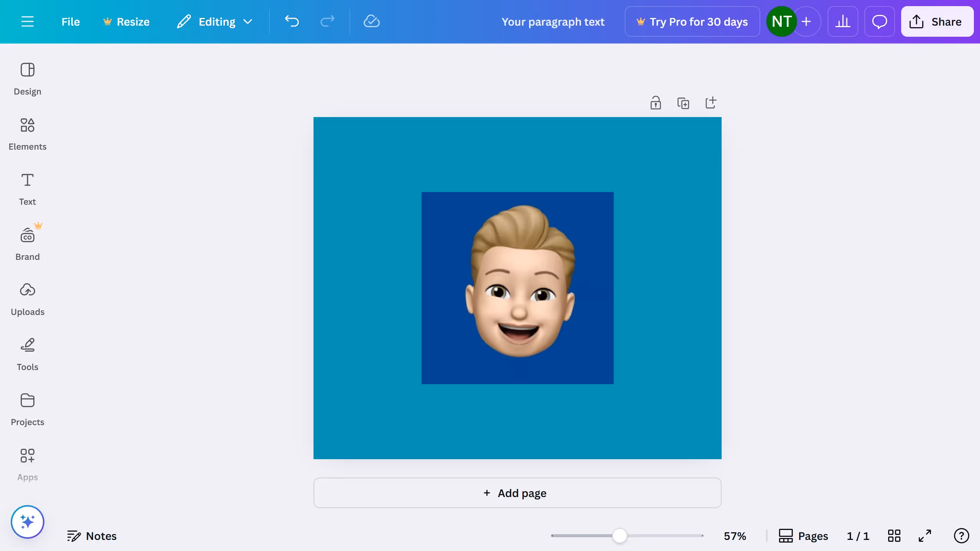
Task: Toggle the page lock
Action: pos(656,103)
